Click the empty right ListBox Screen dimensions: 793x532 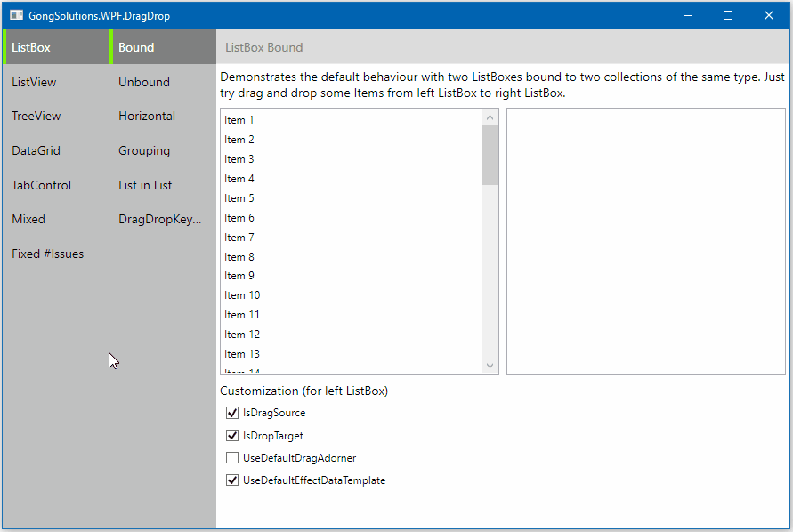point(645,240)
